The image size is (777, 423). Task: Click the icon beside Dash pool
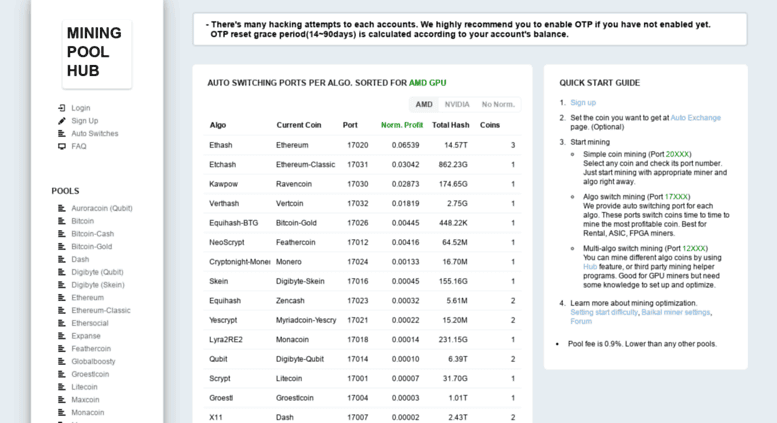point(61,260)
